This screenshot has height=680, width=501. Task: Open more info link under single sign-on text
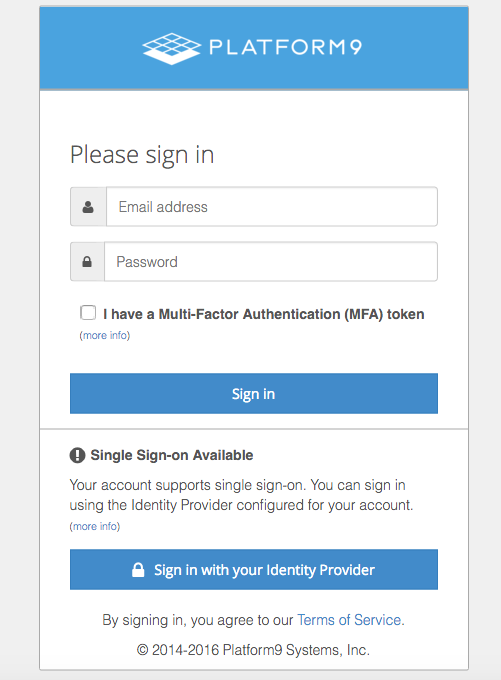95,526
